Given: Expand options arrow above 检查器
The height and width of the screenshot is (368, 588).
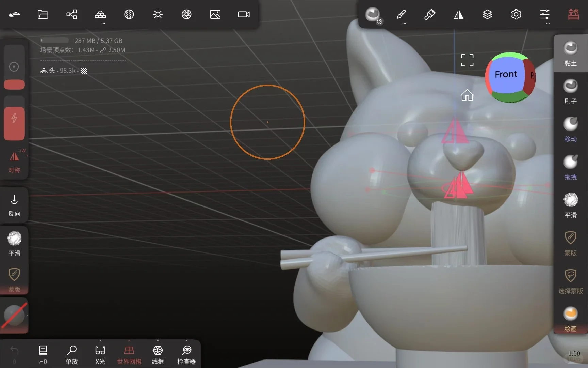Looking at the screenshot, I should (186, 340).
